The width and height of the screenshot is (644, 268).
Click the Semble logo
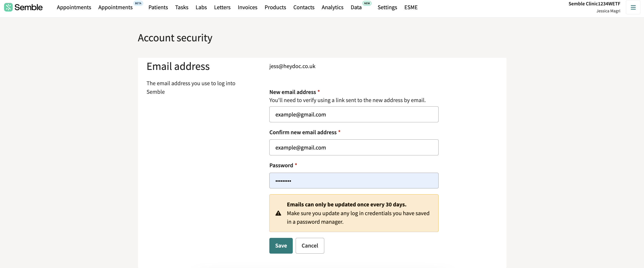(x=23, y=7)
